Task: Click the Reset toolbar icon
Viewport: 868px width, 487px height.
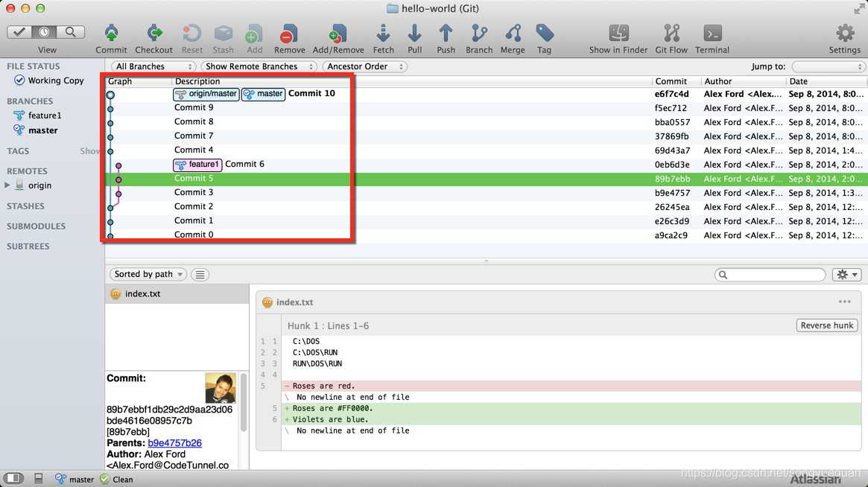Action: [x=192, y=34]
